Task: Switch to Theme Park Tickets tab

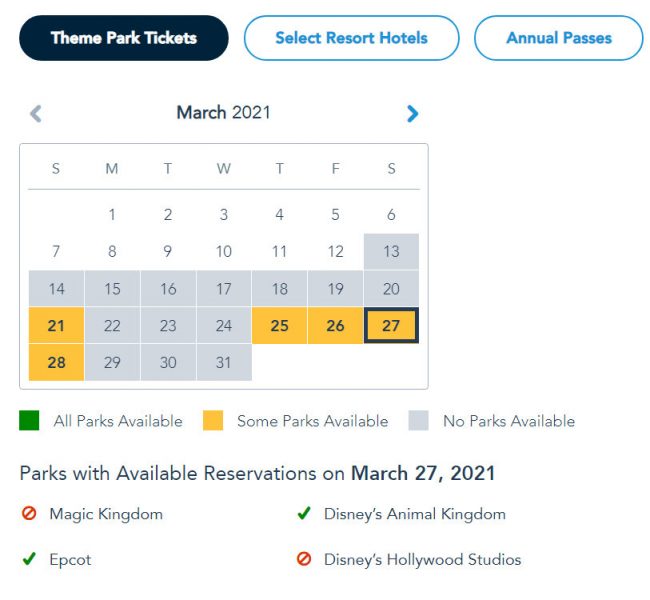Action: point(123,38)
